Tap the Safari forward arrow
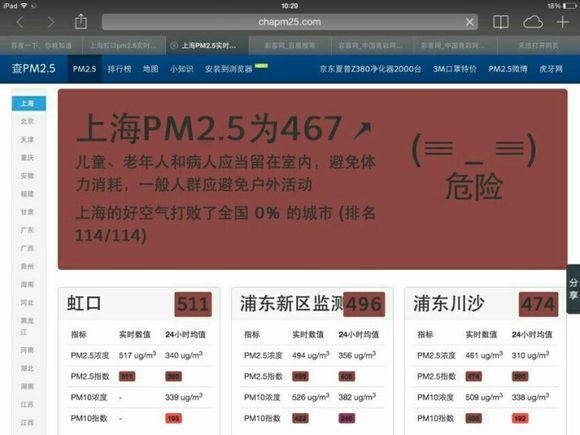580x435 pixels. 50,23
